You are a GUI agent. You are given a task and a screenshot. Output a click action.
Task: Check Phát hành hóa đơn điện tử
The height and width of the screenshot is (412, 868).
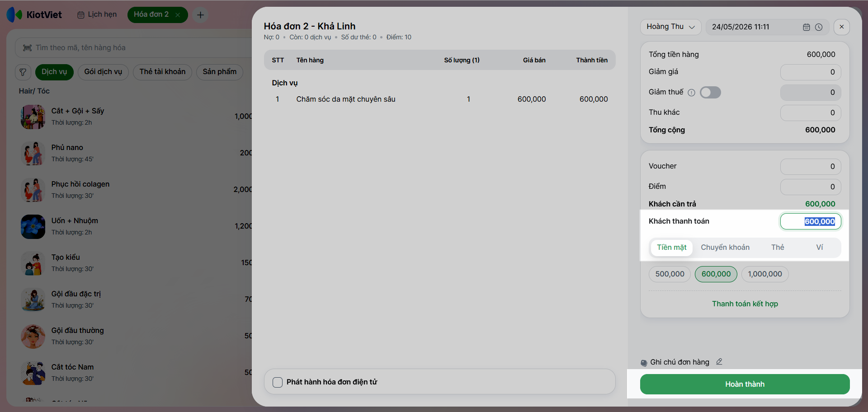(278, 382)
